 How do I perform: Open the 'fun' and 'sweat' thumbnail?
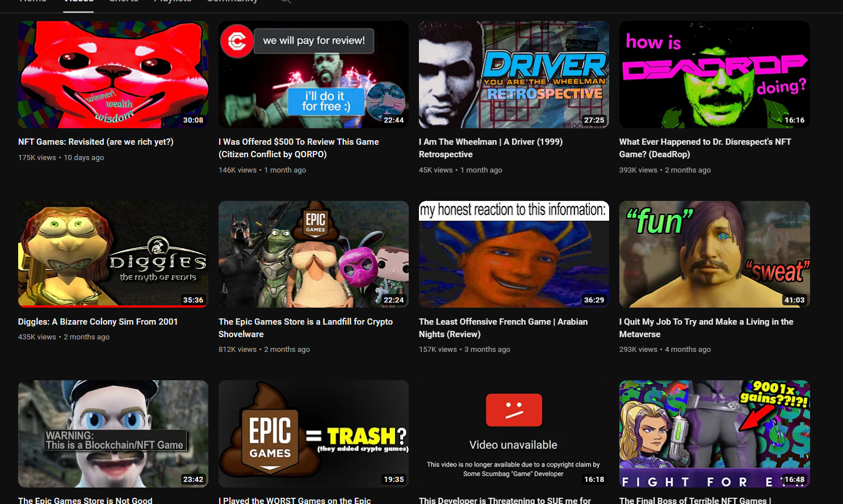[x=714, y=254]
